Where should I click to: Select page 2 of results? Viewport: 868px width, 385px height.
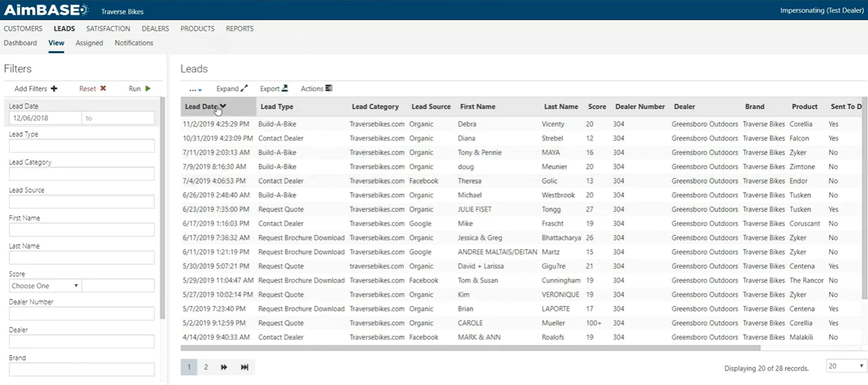206,366
